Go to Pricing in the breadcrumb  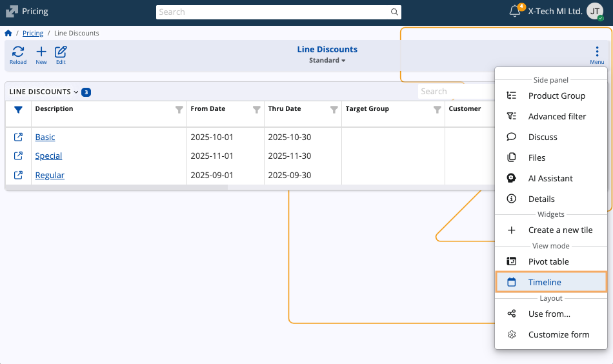click(x=33, y=33)
